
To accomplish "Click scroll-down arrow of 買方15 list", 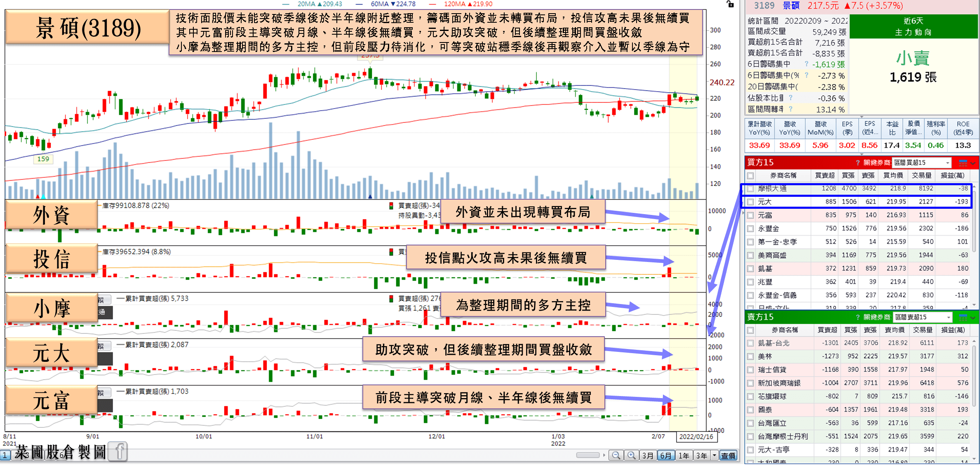I will (x=974, y=305).
